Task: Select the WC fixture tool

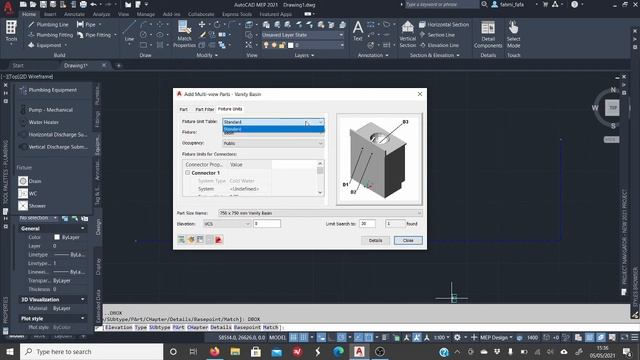Action: (x=28, y=193)
